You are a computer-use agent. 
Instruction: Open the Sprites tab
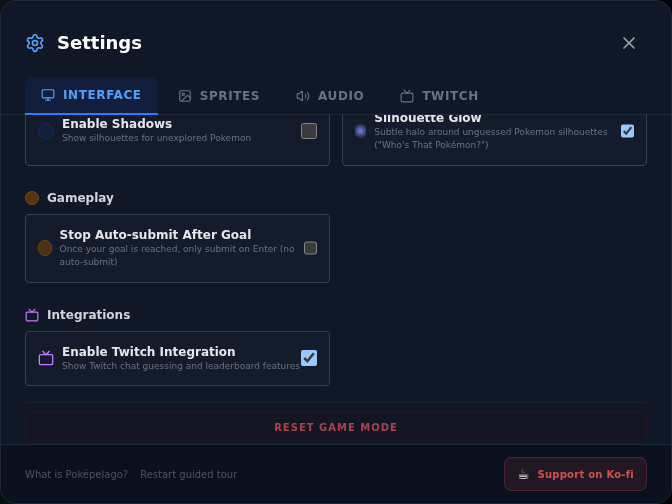pos(219,96)
